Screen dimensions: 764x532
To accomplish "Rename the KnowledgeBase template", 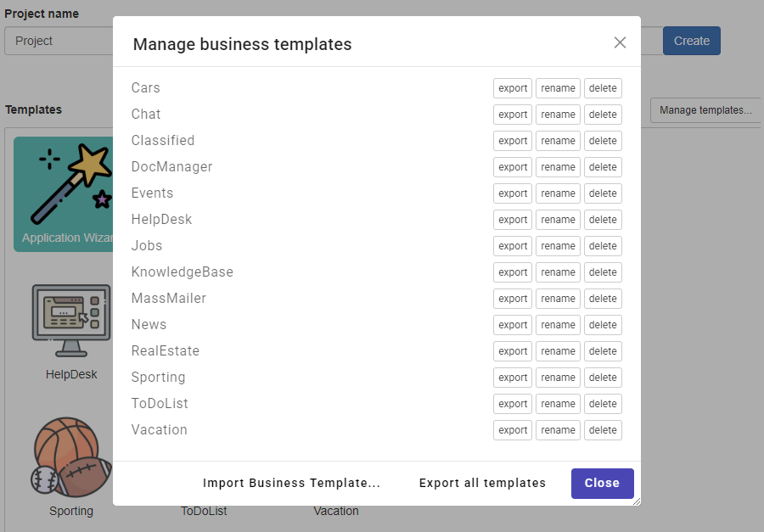I will [x=558, y=272].
